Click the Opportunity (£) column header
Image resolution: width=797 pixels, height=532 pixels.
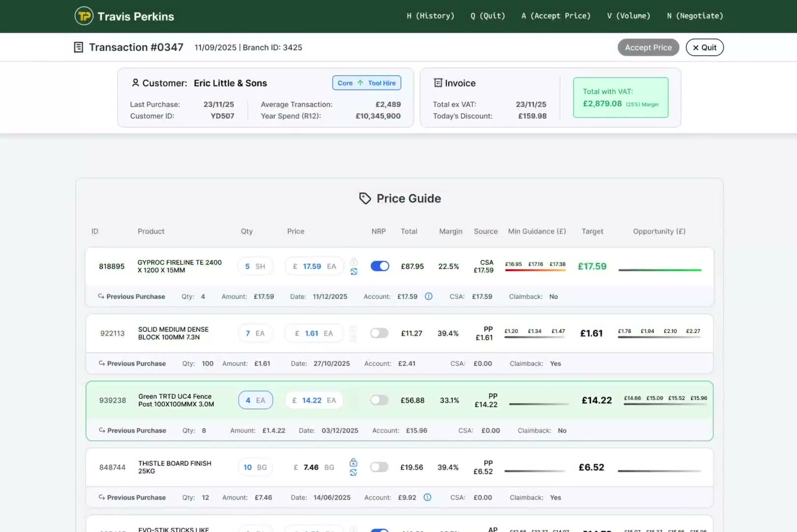659,231
